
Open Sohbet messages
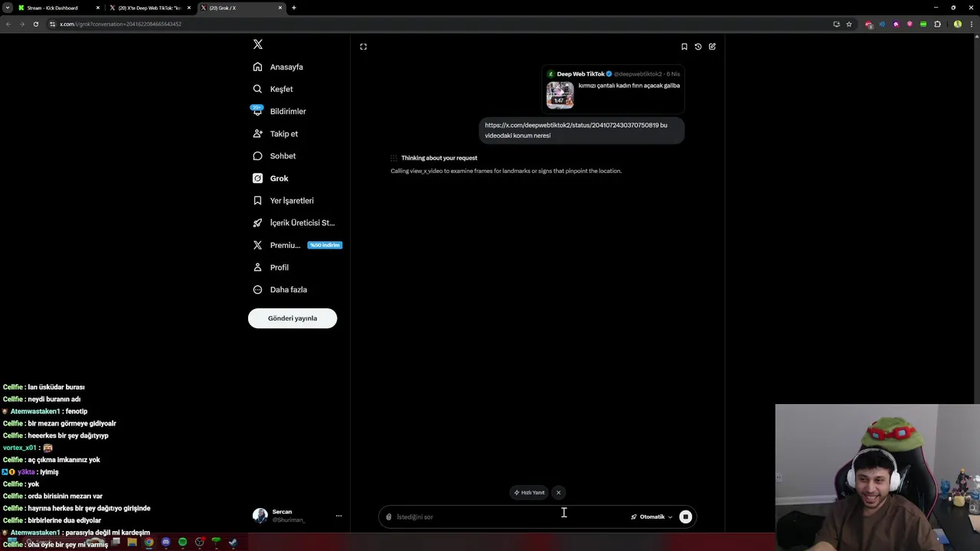pos(274,155)
